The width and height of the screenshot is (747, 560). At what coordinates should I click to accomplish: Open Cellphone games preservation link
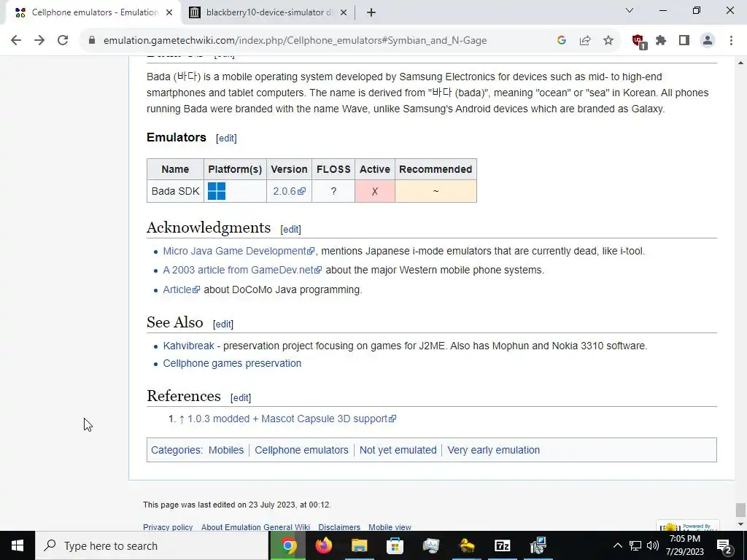(x=232, y=363)
